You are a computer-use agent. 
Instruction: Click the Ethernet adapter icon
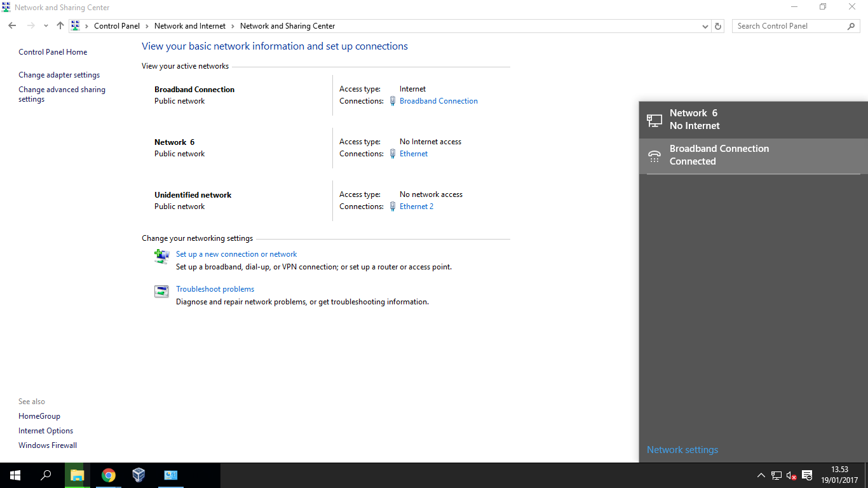coord(393,154)
